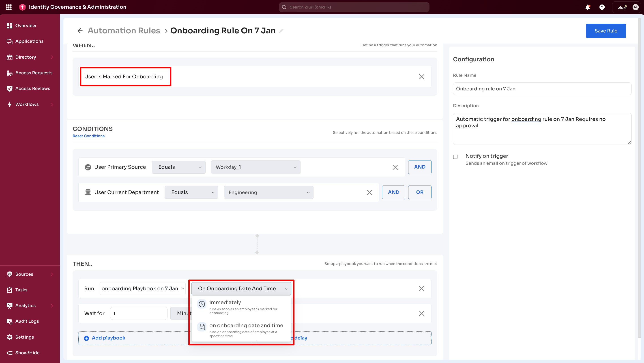This screenshot has width=644, height=363.
Task: Open Analytics from the sidebar
Action: point(25,305)
